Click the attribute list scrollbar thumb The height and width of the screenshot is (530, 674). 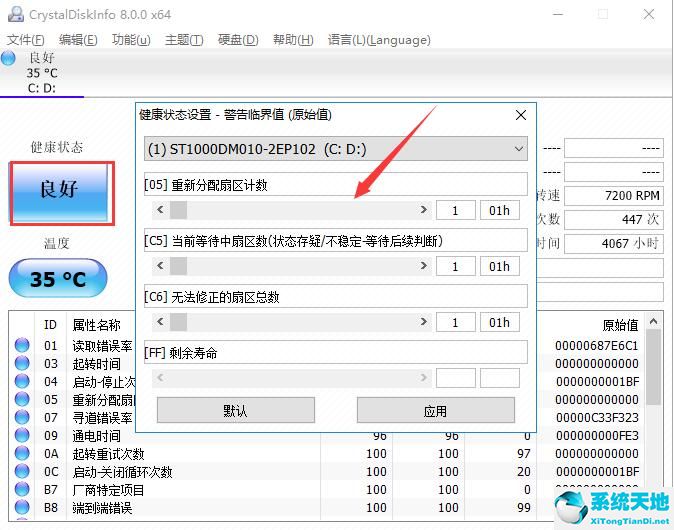tap(653, 368)
